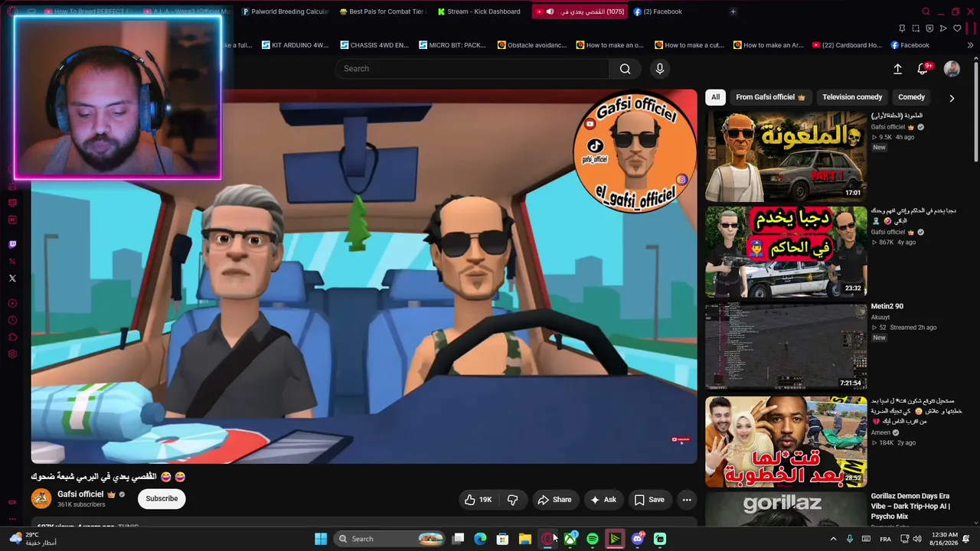
Task: Open the 17:01 'PART 1' recommended video
Action: tap(786, 156)
